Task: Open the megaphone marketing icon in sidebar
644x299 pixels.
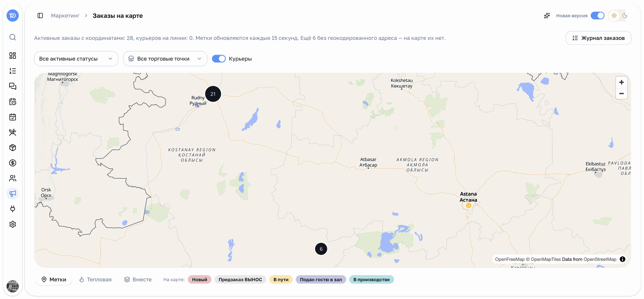Action: pos(13,194)
